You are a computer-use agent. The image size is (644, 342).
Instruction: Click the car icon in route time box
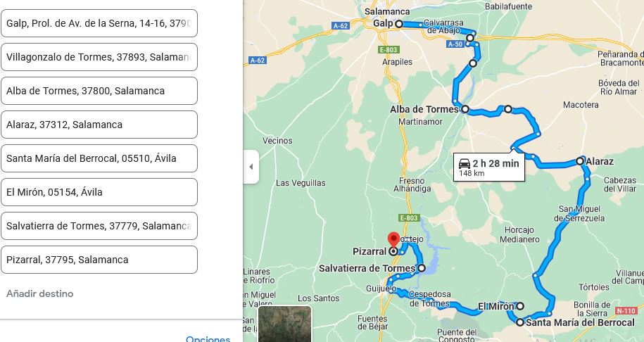click(464, 163)
